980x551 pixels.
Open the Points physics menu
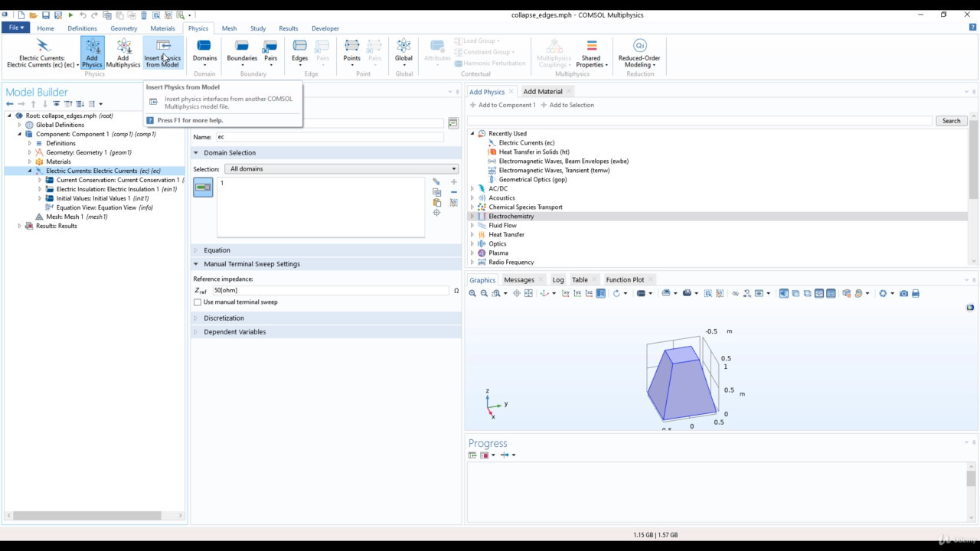point(351,53)
